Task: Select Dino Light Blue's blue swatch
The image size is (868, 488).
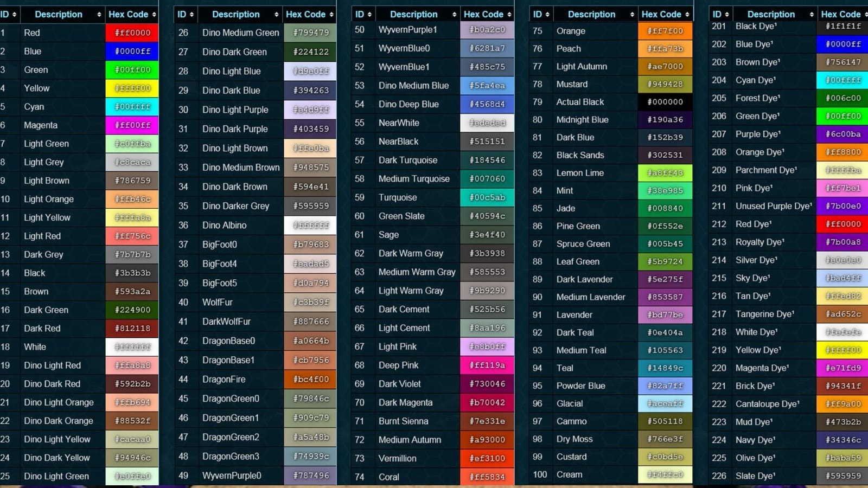Action: [310, 71]
